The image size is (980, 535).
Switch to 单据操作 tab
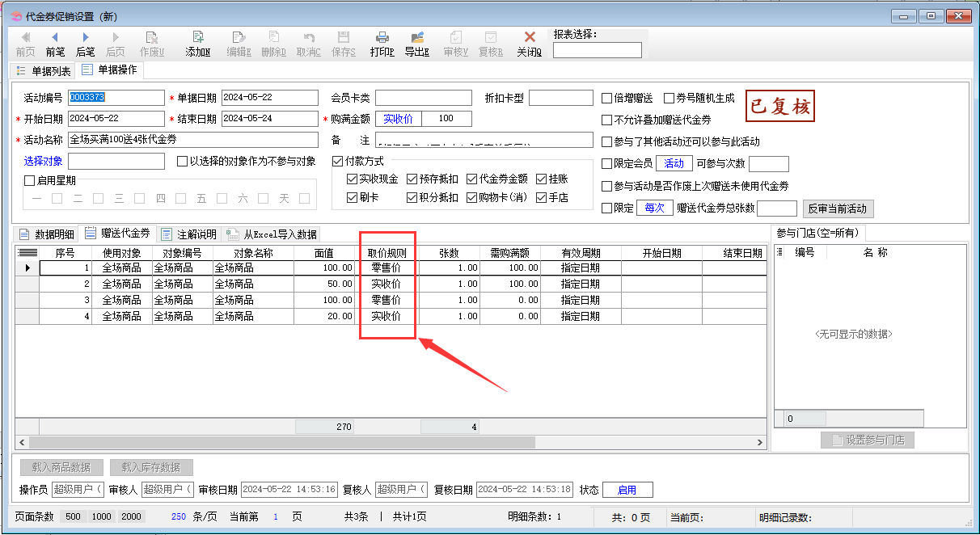tap(109, 70)
